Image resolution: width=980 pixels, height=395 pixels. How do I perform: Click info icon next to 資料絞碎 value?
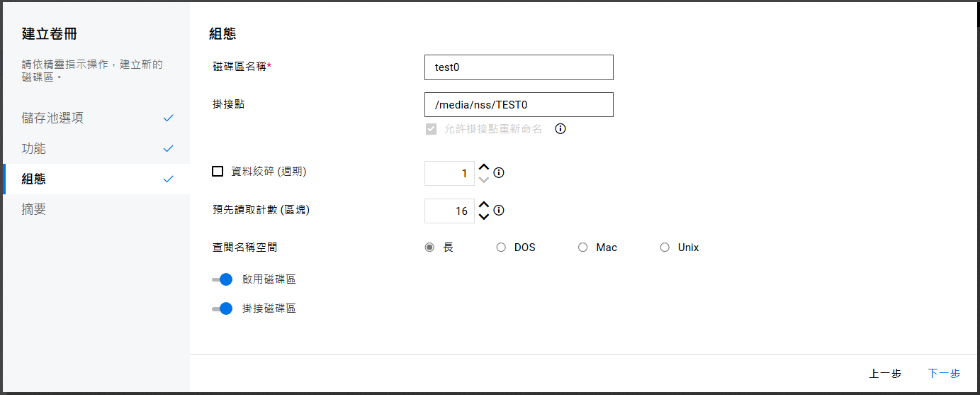pos(499,173)
